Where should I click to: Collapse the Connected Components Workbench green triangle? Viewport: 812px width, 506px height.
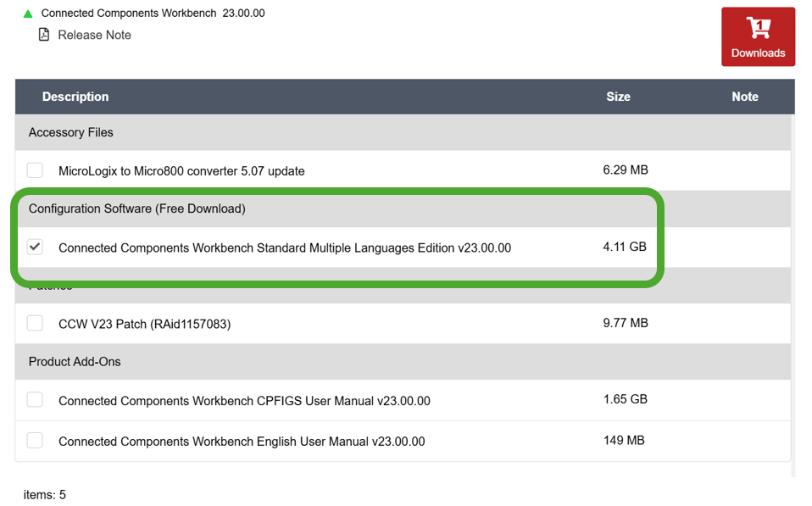point(28,14)
